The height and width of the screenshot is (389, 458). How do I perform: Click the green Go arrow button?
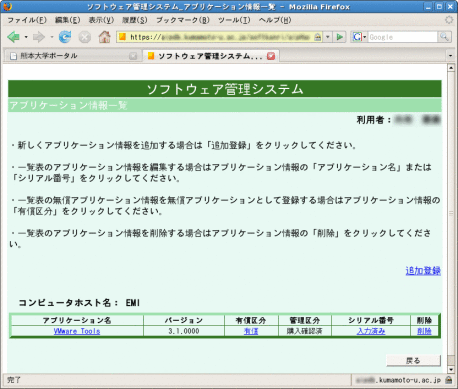340,37
